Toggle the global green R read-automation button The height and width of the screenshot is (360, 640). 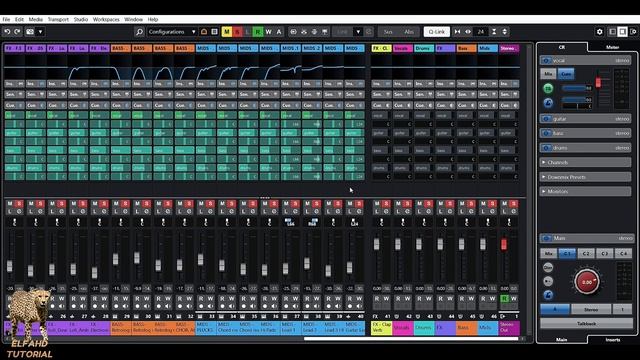click(258, 31)
